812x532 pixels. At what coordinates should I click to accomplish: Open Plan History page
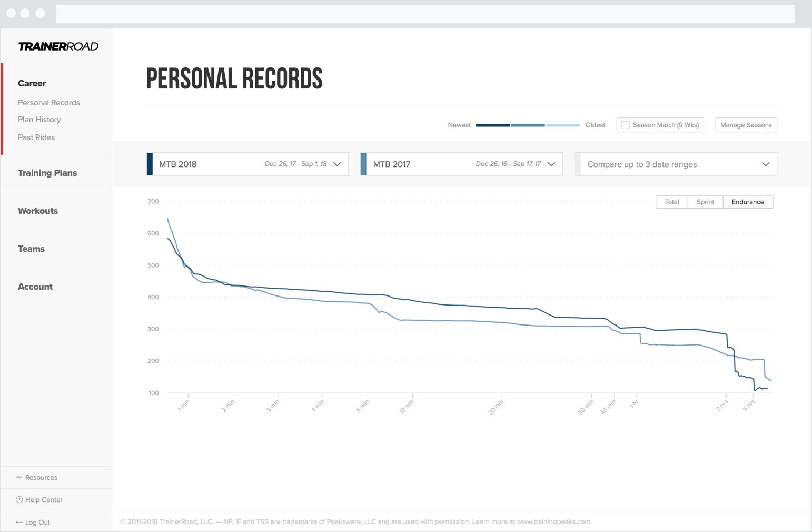coord(39,120)
